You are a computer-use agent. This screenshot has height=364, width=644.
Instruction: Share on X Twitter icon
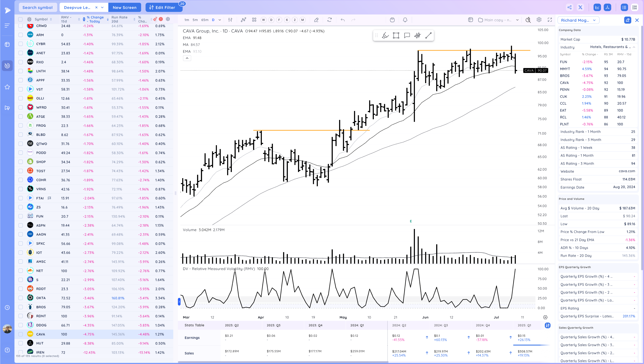pyautogui.click(x=580, y=8)
